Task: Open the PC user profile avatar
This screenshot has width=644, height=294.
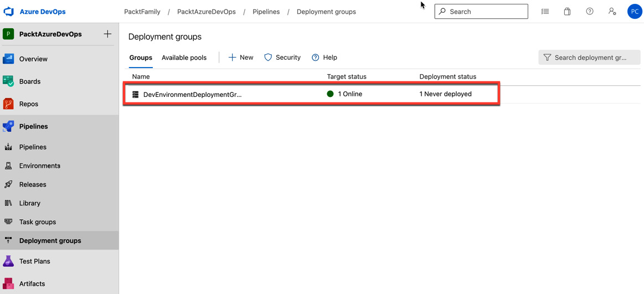Action: point(634,12)
